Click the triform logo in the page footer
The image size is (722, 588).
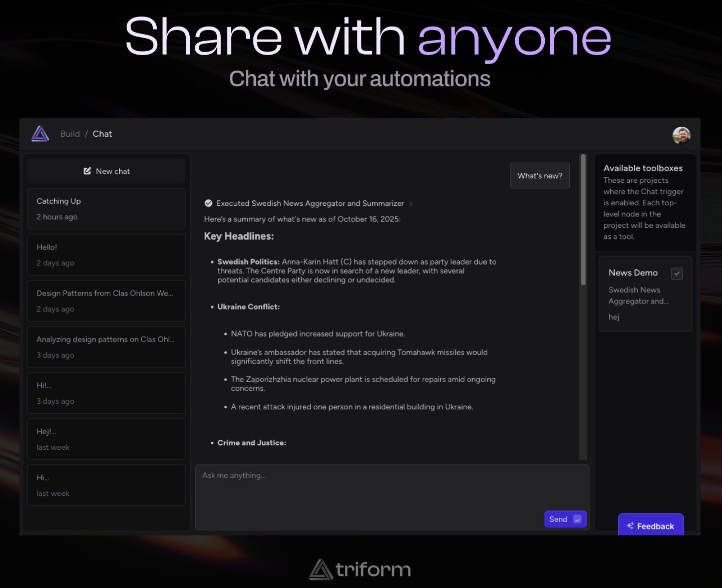tap(359, 570)
